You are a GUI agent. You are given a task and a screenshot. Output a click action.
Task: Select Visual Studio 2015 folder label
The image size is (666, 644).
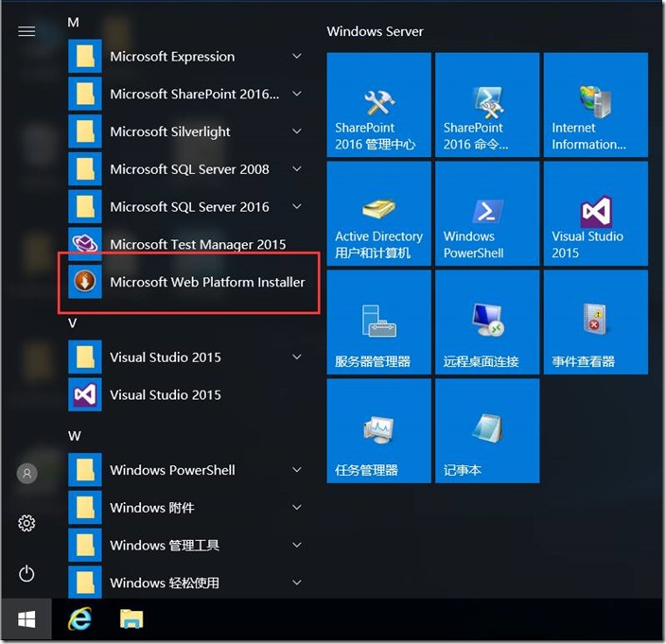(x=166, y=357)
